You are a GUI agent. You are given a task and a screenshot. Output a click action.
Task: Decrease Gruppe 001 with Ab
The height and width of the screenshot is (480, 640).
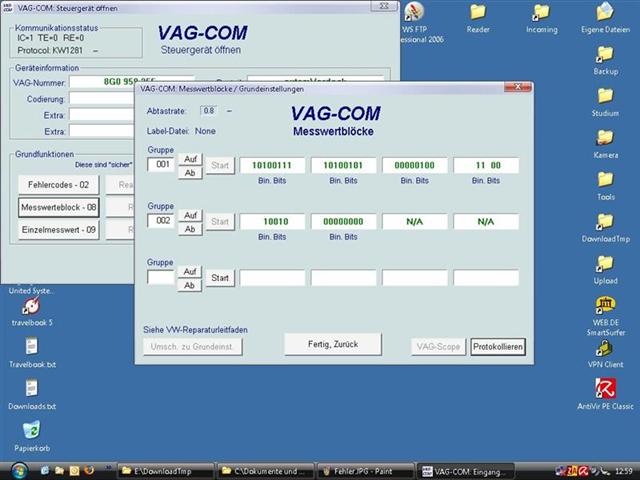190,173
